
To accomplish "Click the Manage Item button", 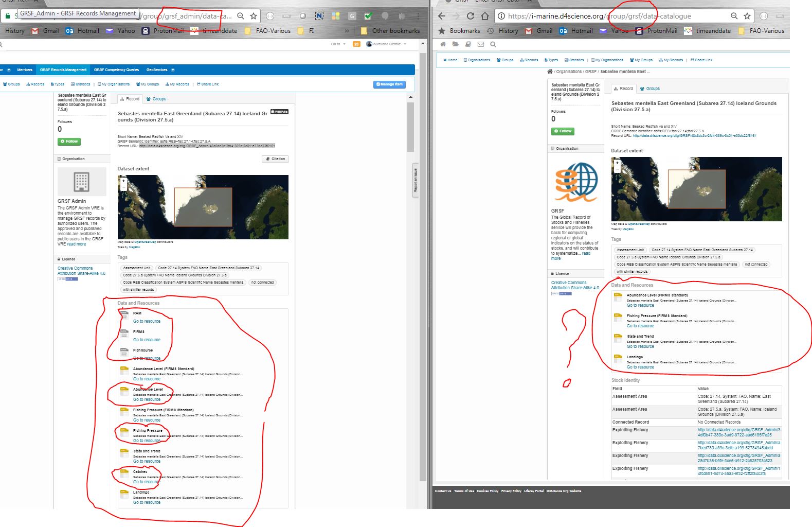I will tap(389, 84).
